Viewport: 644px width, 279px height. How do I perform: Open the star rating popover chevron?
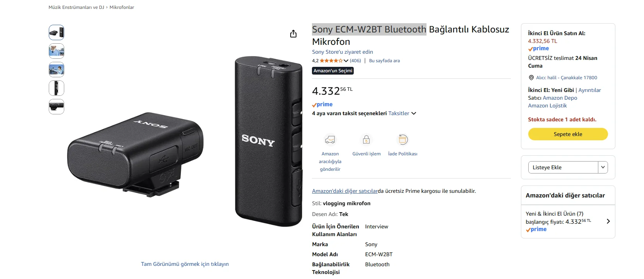(346, 61)
